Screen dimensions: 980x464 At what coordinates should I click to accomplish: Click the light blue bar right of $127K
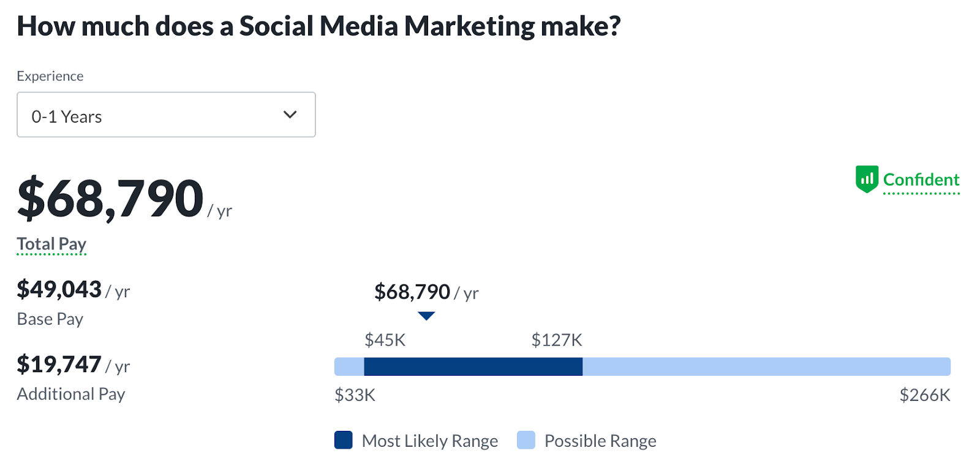(766, 367)
